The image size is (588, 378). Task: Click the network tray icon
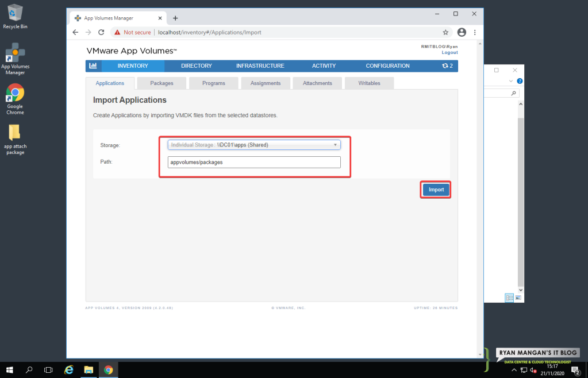pyautogui.click(x=524, y=371)
